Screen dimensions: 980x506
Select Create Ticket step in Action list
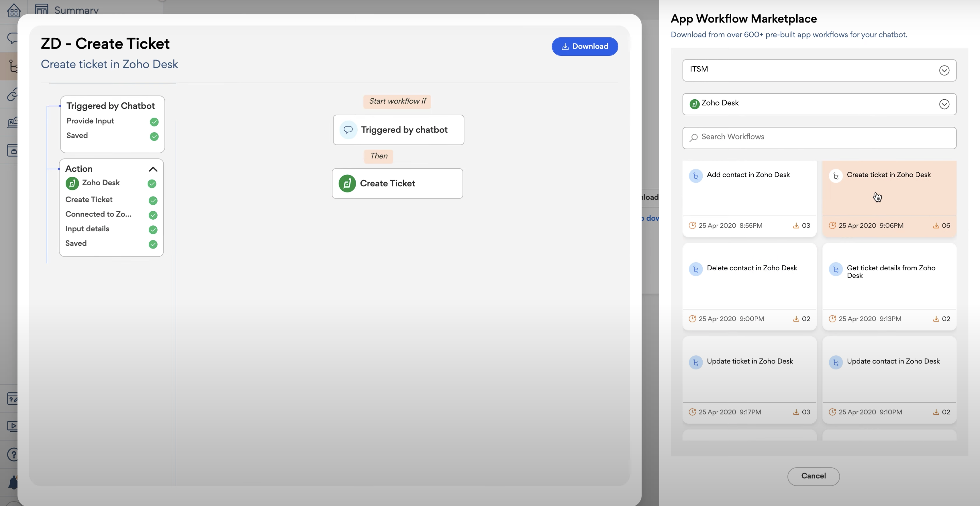pyautogui.click(x=89, y=200)
